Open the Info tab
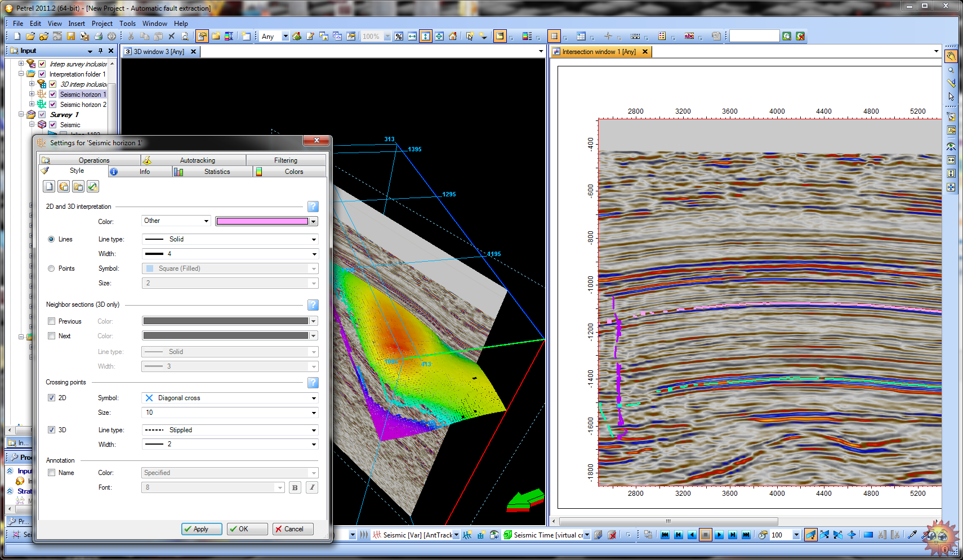Screen dimensions: 963x560 click(140, 172)
